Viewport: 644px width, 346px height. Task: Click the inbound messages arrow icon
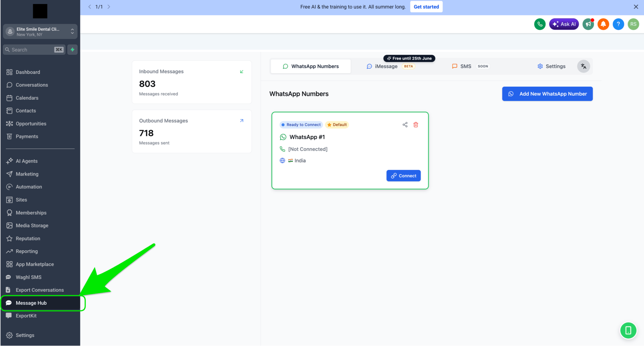coord(241,72)
